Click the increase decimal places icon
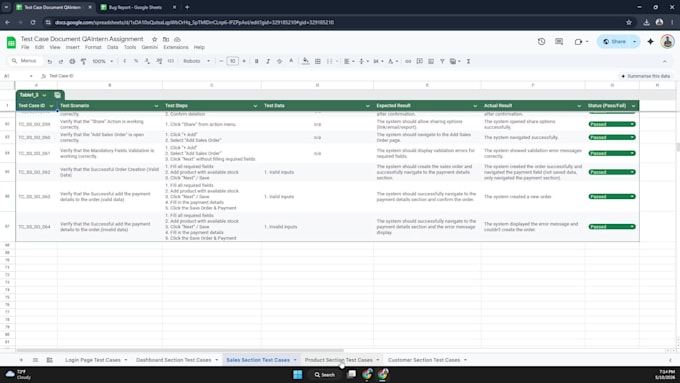The width and height of the screenshot is (680, 383). coord(159,62)
